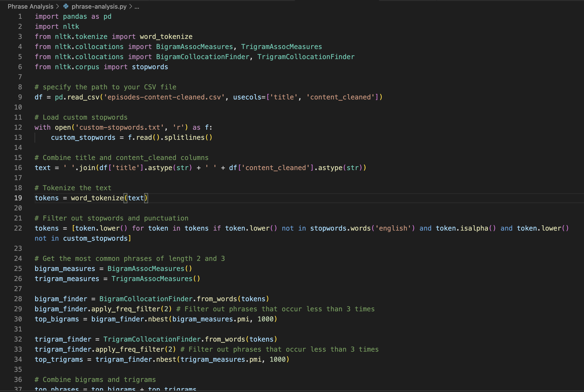Click custom_stopwords on line 13
The height and width of the screenshot is (392, 584).
[x=83, y=137]
